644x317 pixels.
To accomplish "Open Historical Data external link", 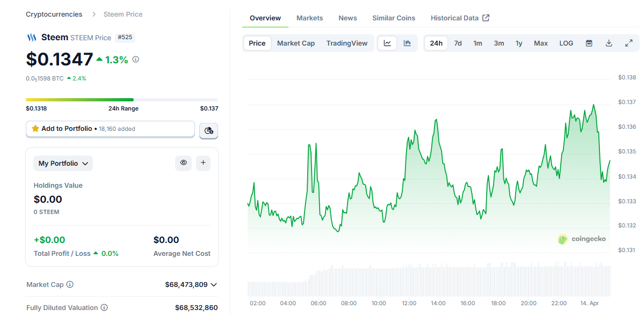I will tap(460, 18).
